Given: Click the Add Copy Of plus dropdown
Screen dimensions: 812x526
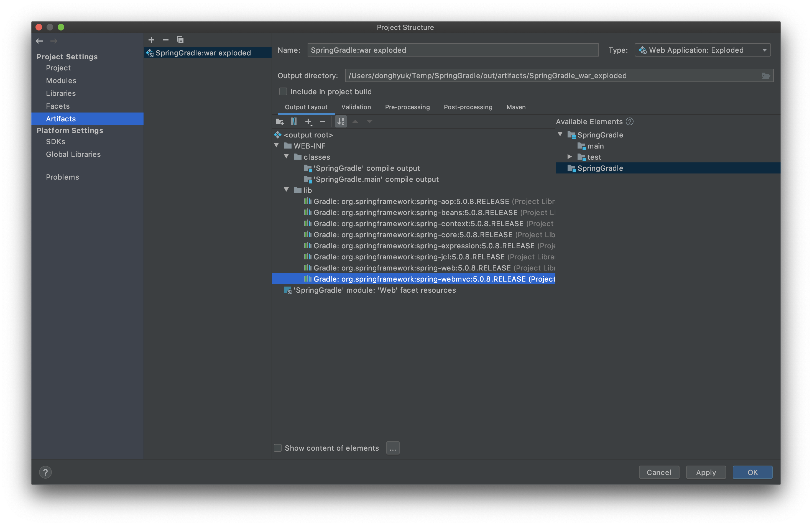Looking at the screenshot, I should tap(308, 122).
